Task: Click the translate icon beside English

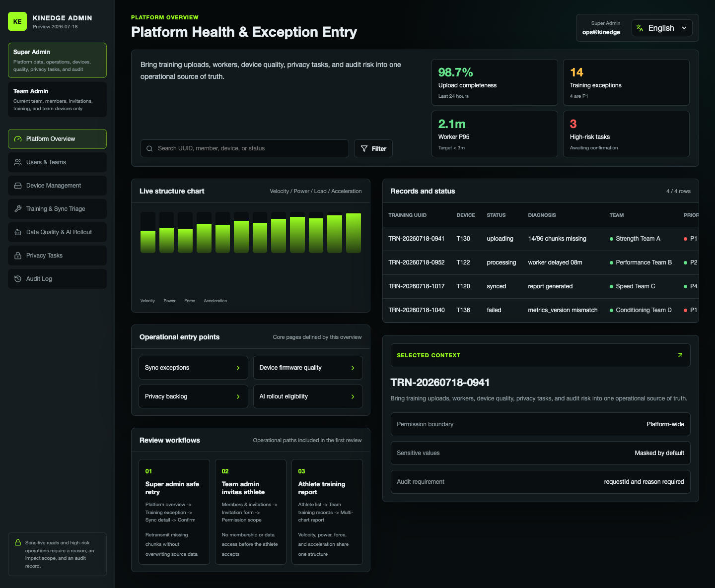Action: (x=640, y=28)
